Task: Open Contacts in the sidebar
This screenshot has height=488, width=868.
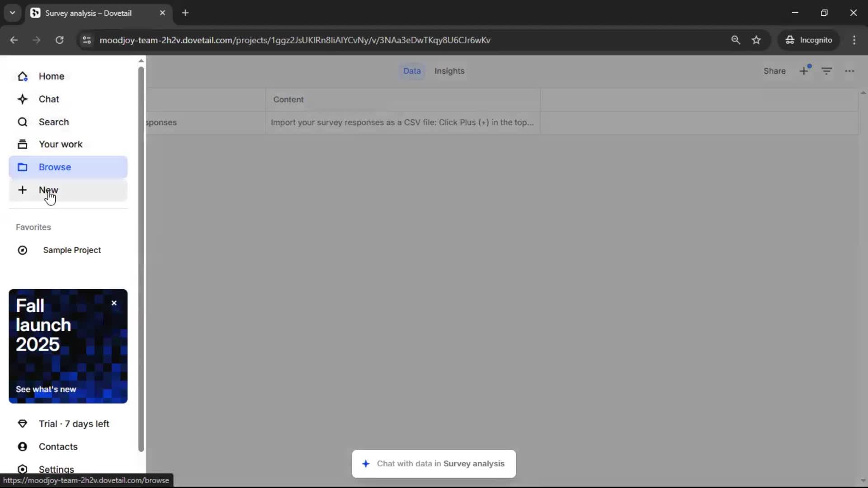Action: pos(58,446)
